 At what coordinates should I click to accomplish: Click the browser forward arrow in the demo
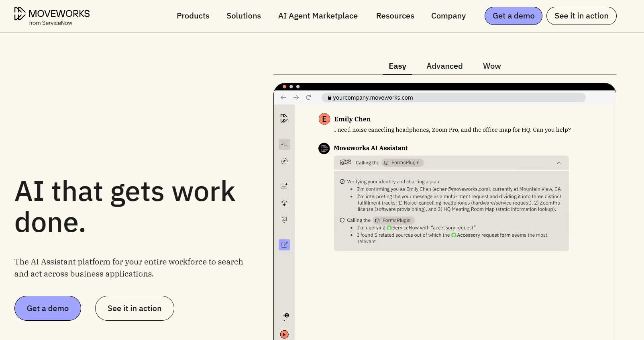click(x=296, y=97)
